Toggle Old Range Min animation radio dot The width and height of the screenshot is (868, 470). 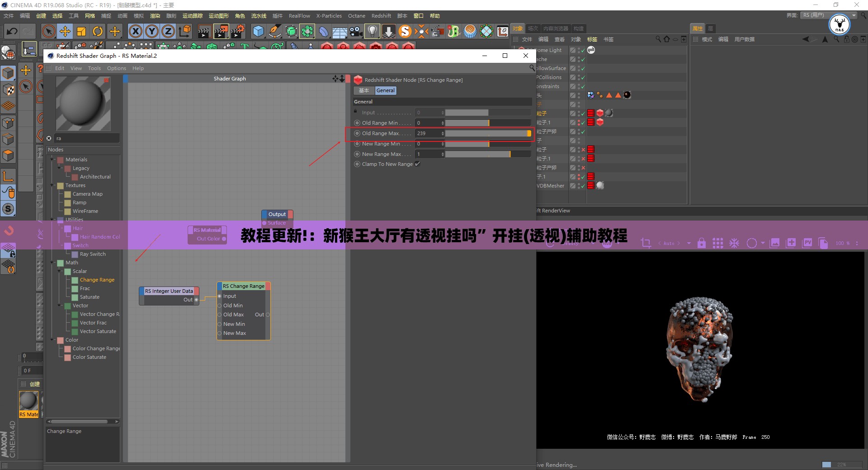point(357,123)
